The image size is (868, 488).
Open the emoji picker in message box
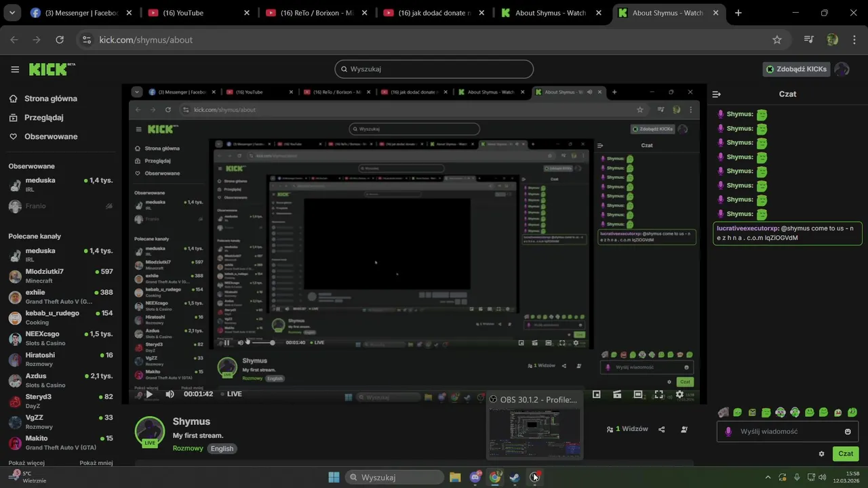pos(848,432)
